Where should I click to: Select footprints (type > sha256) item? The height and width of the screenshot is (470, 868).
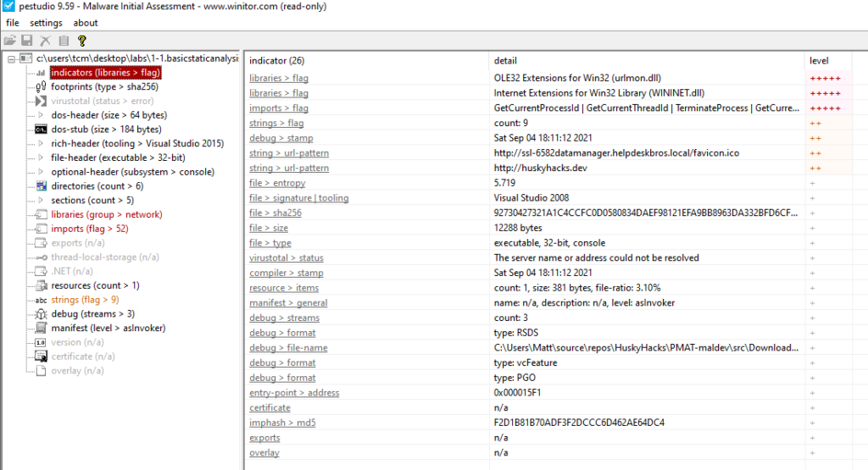click(x=104, y=87)
